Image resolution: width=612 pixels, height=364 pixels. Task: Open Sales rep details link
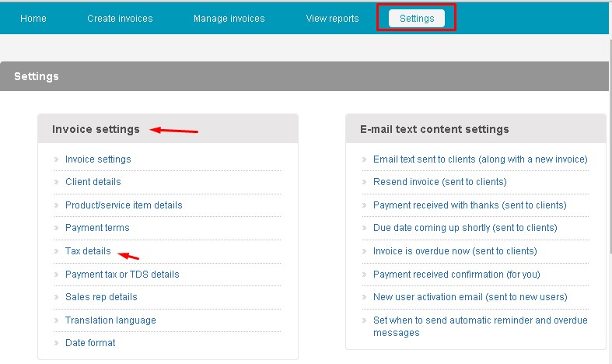click(101, 297)
